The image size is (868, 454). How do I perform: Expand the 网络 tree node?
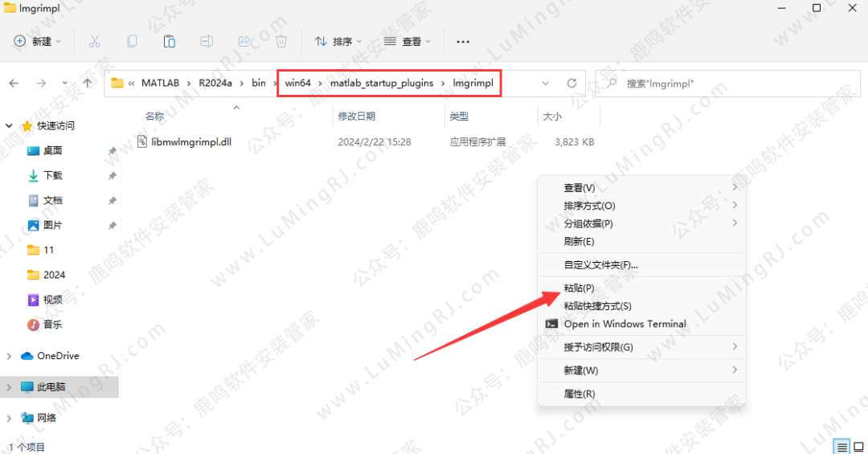pos(9,418)
